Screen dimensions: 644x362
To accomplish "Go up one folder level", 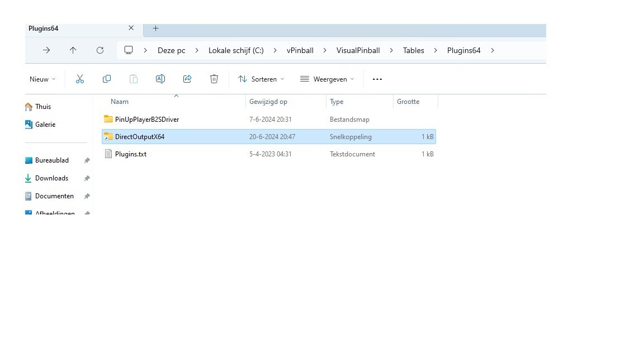I will click(73, 50).
